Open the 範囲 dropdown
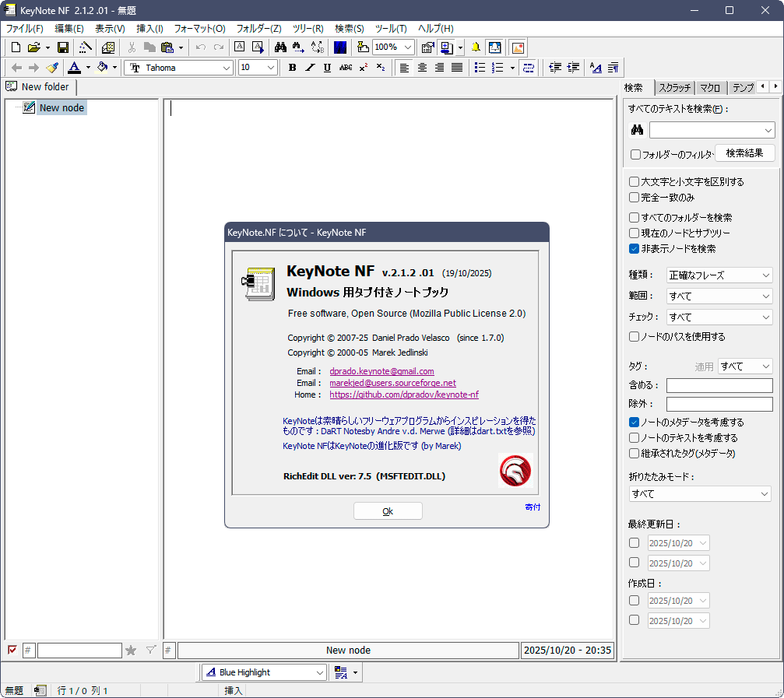Viewport: 784px width, 698px height. pos(719,296)
